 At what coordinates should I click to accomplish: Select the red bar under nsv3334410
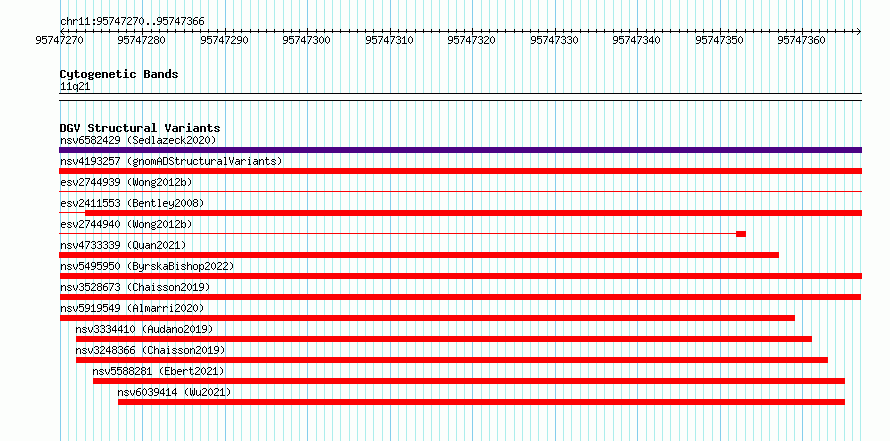pos(444,339)
